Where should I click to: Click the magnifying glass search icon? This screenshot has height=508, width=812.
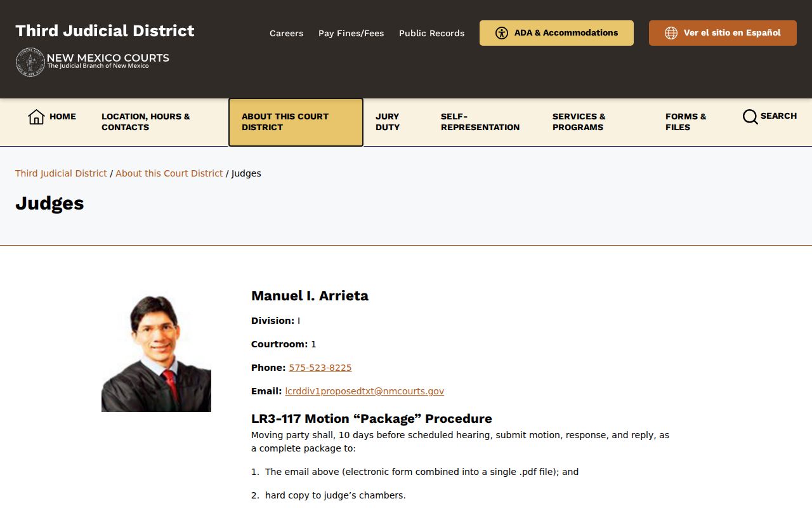pos(750,117)
